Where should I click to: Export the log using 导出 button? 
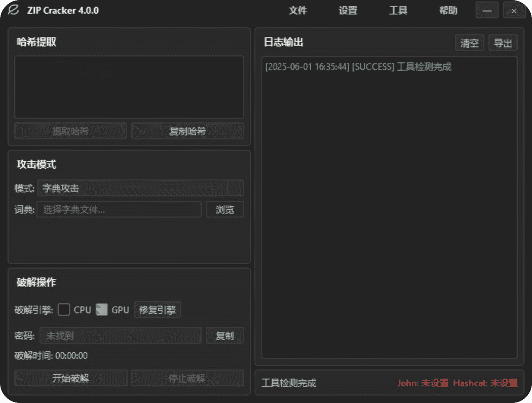click(503, 43)
